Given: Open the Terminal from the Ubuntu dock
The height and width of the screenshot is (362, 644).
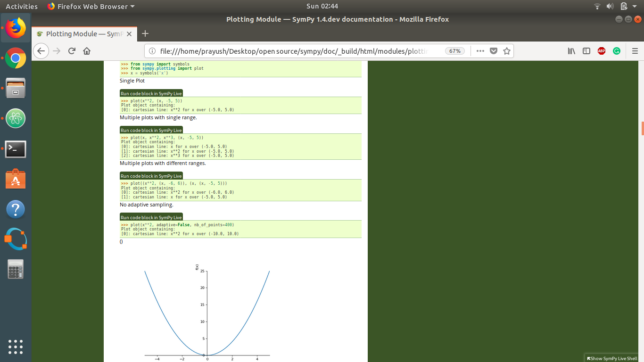Looking at the screenshot, I should [16, 149].
